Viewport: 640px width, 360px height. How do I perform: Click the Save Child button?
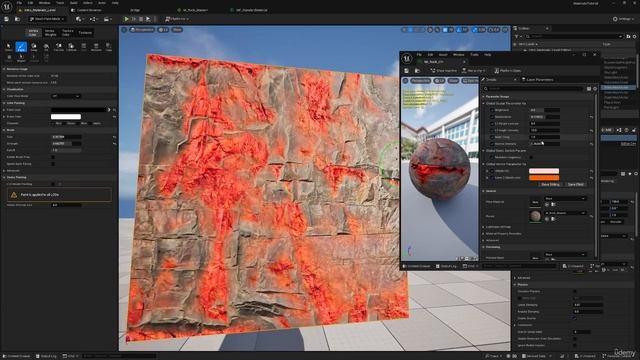(x=575, y=184)
